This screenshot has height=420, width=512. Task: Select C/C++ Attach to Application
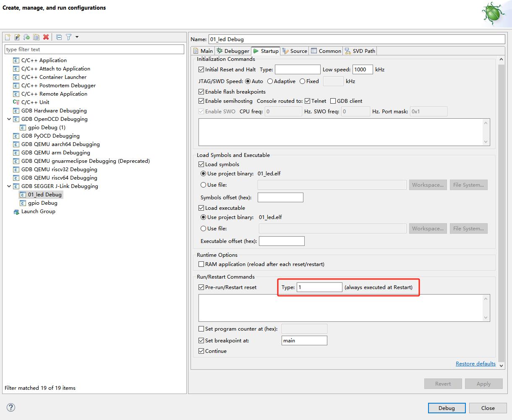(55, 69)
